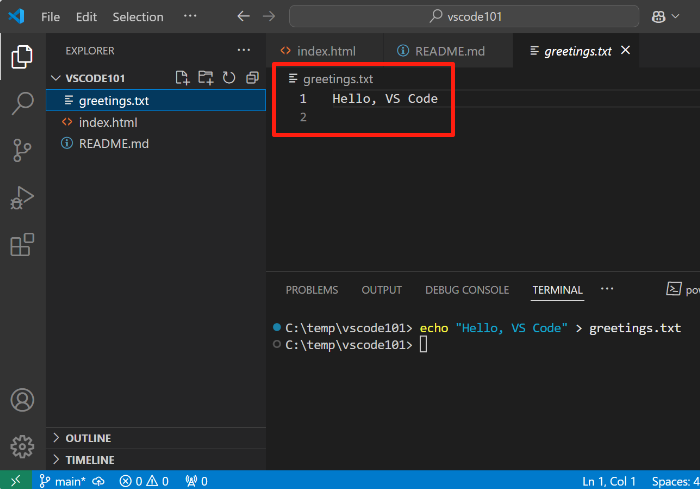This screenshot has width=700, height=489.
Task: Show hidden menu items via ellipsis
Action: coord(190,16)
